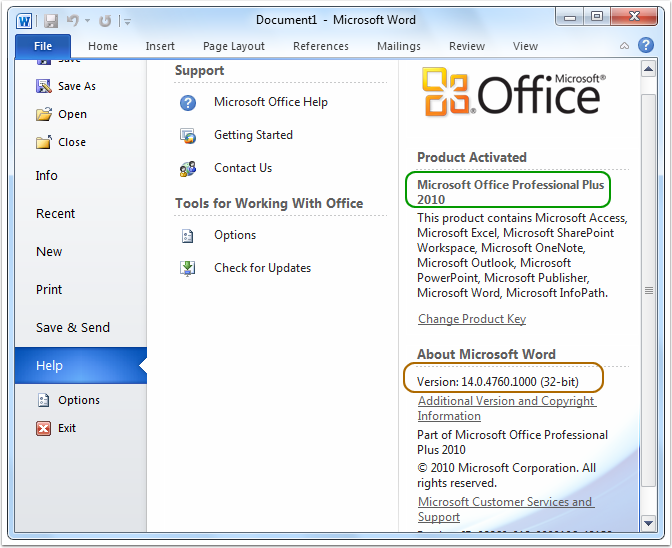The height and width of the screenshot is (548, 672).
Task: Open Contact Us label
Action: click(243, 168)
